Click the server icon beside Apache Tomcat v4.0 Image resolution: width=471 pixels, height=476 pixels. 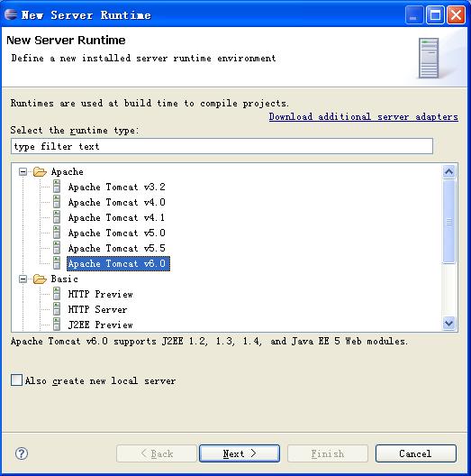click(57, 202)
